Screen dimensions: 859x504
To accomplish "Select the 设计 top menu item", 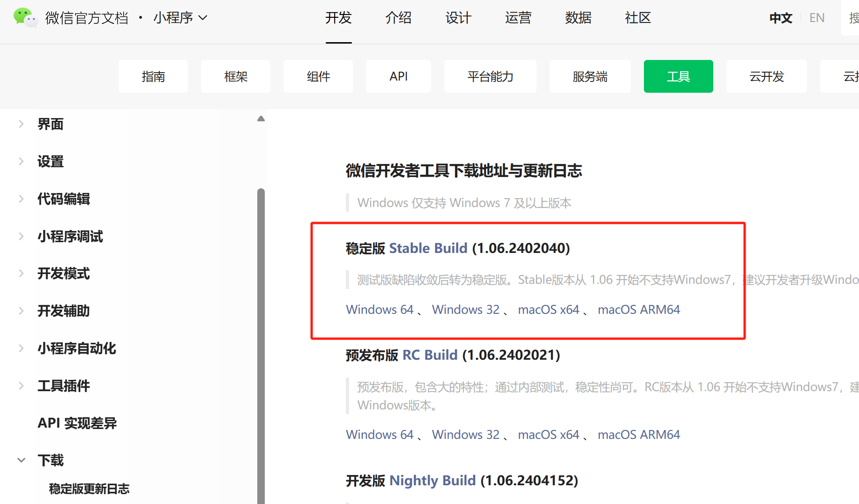I will pyautogui.click(x=458, y=18).
